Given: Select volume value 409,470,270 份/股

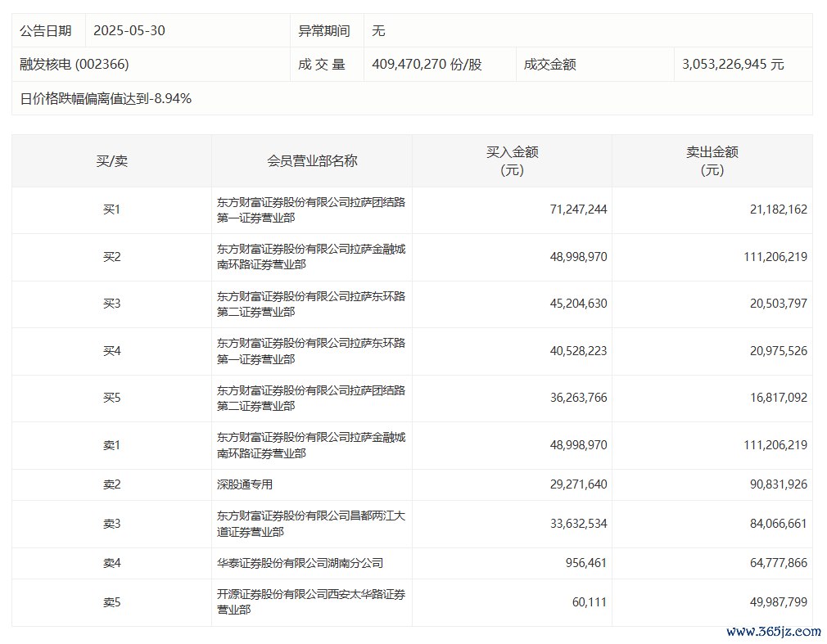Looking at the screenshot, I should (427, 65).
